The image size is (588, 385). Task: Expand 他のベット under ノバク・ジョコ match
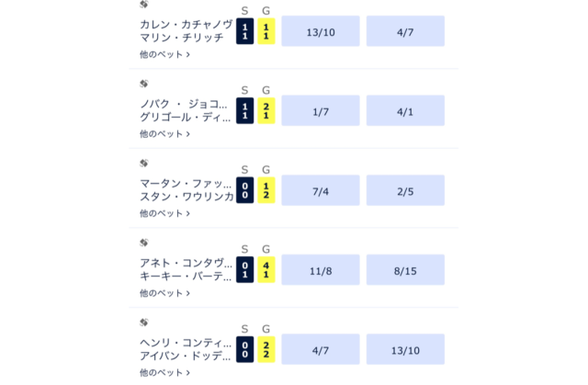164,134
